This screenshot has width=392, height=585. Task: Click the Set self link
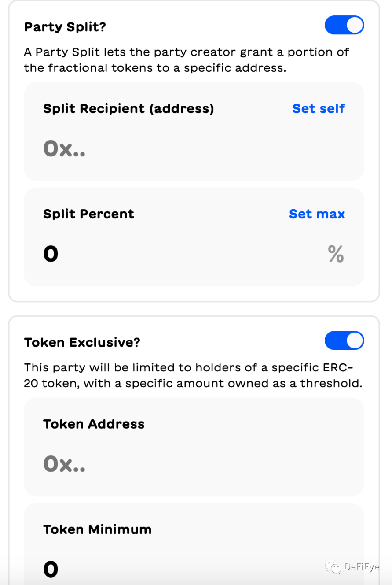(319, 108)
